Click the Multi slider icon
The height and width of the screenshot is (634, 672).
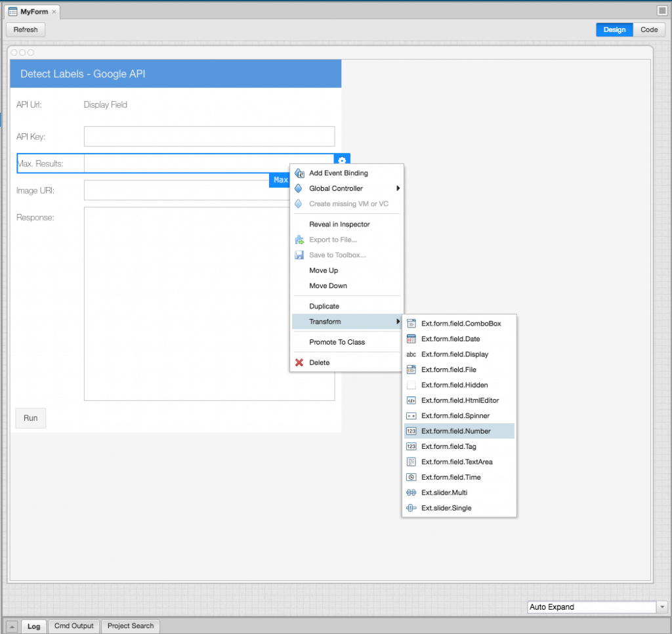[x=411, y=492]
